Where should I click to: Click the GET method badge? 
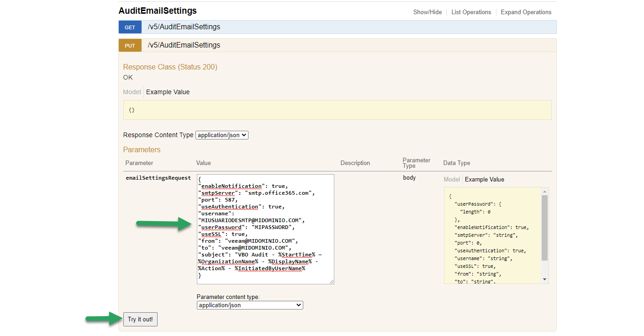coord(130,27)
